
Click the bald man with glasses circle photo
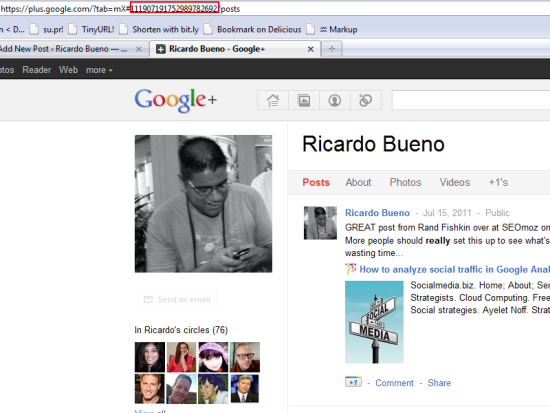point(245,357)
